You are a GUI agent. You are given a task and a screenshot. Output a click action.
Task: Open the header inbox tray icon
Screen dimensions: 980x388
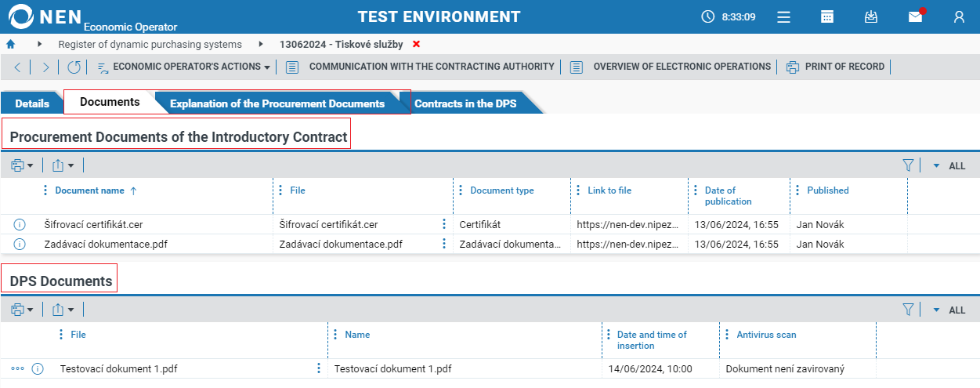[870, 16]
